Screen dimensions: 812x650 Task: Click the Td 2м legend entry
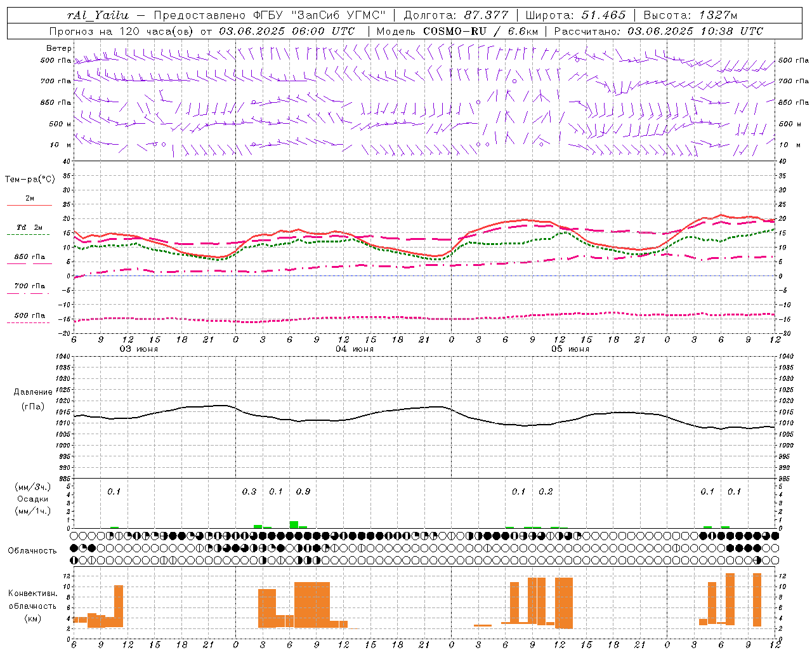pyautogui.click(x=30, y=227)
